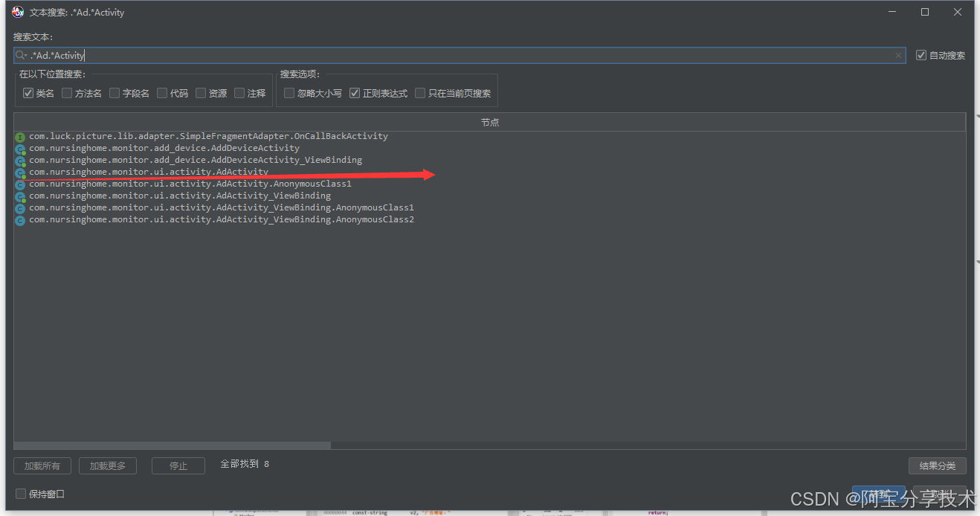Click class icon beside AdActivity.AnonymousClass1
980x516 pixels.
coord(20,184)
